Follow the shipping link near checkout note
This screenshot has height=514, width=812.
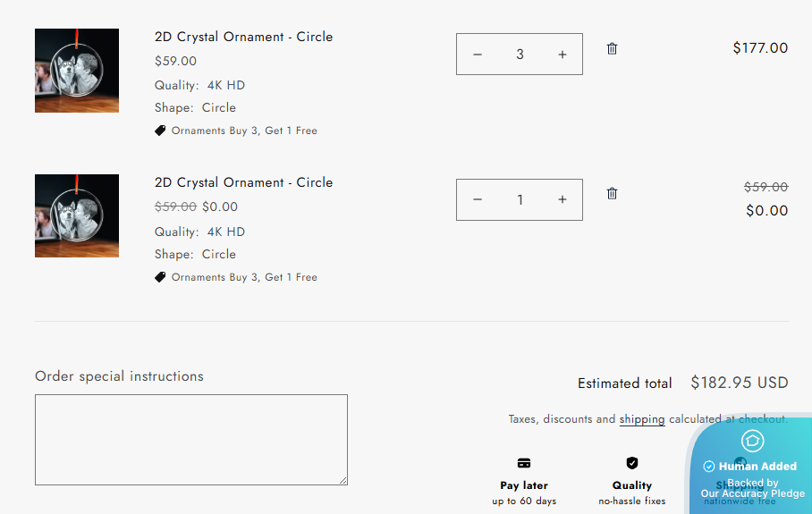click(641, 419)
